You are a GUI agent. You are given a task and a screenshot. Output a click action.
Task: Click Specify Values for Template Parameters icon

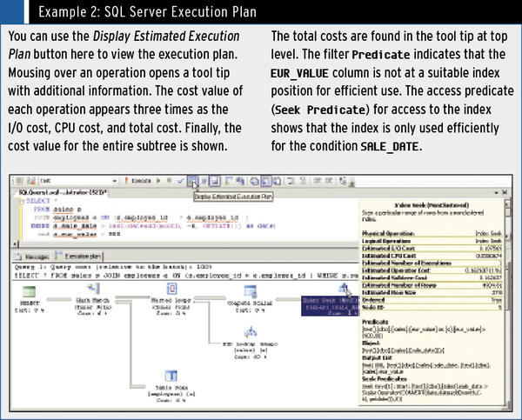point(343,181)
